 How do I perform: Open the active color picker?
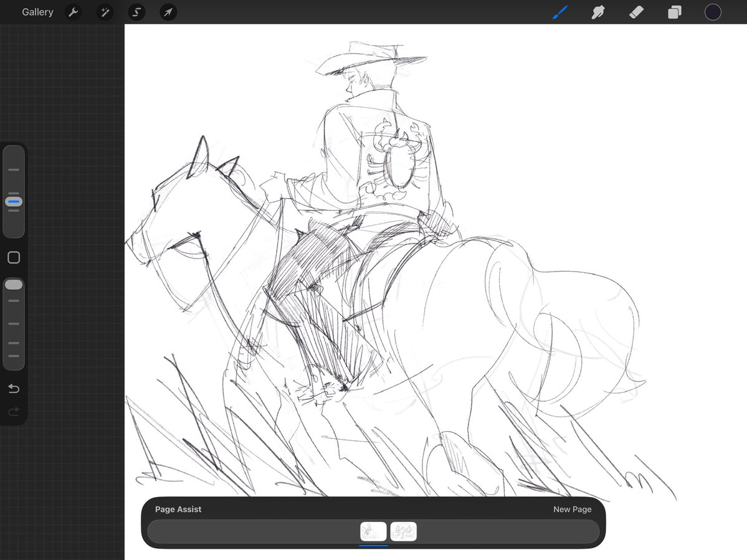[x=713, y=12]
